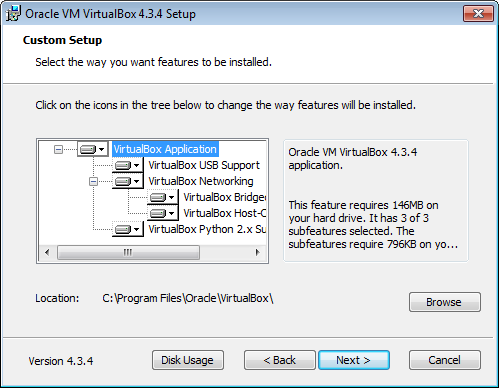Click the VirtualBox Host-Only feature drive icon
Viewport: 499px width, 388px height.
click(x=163, y=213)
